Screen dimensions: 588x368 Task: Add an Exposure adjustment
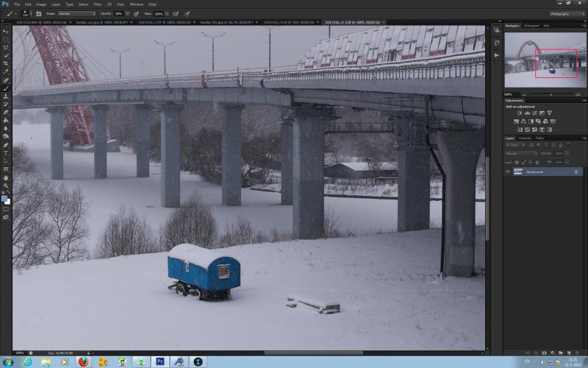(x=542, y=113)
